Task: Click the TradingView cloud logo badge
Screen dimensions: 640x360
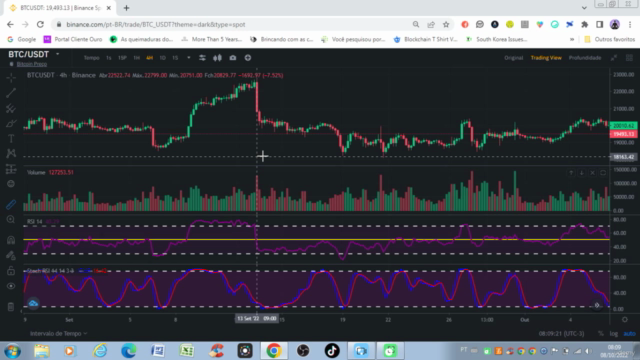Action: [33, 303]
